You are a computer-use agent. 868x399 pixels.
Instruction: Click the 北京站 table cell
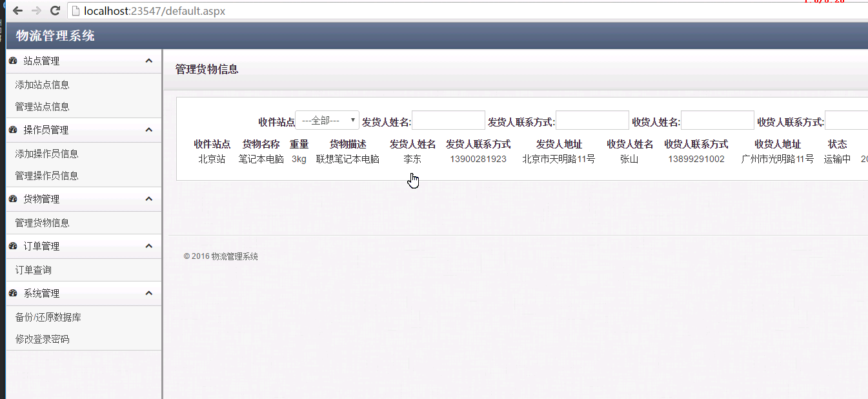[212, 159]
